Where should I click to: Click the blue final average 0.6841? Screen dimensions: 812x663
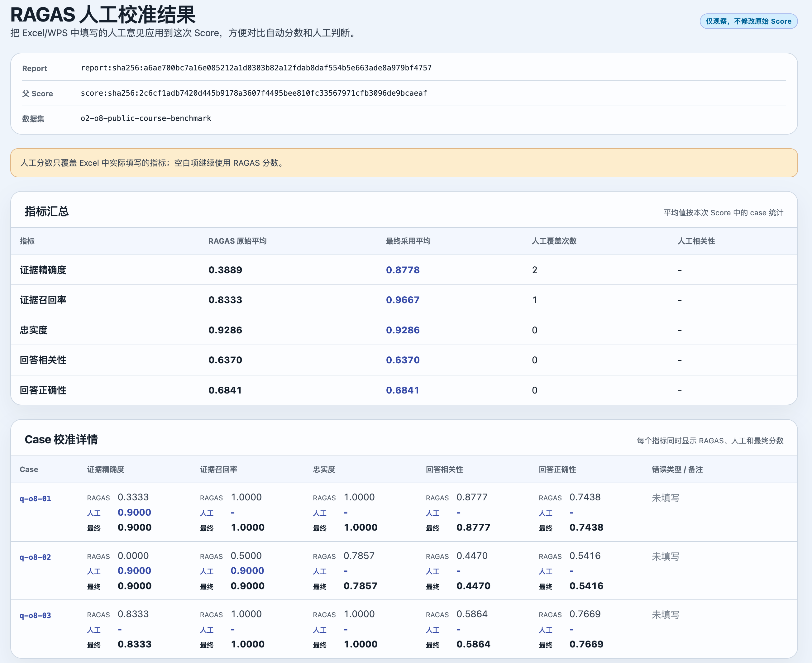click(x=403, y=390)
